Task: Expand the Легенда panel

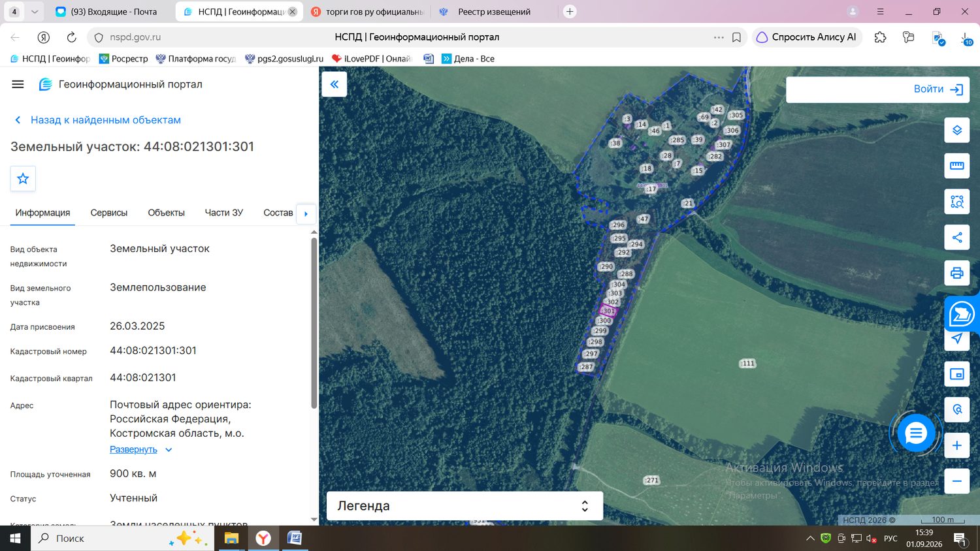Action: [465, 506]
